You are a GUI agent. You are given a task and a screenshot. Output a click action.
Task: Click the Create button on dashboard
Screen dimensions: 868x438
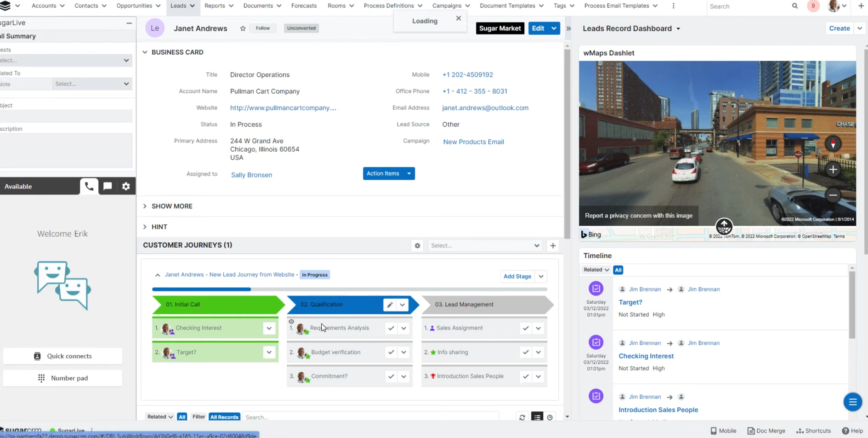point(839,28)
